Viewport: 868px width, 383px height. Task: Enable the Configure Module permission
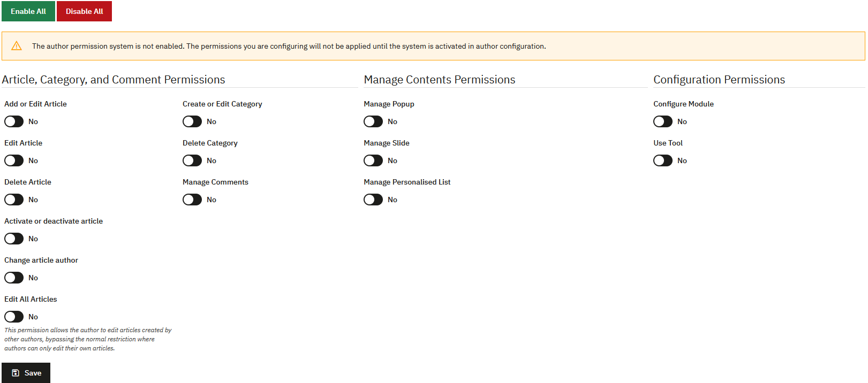(662, 121)
